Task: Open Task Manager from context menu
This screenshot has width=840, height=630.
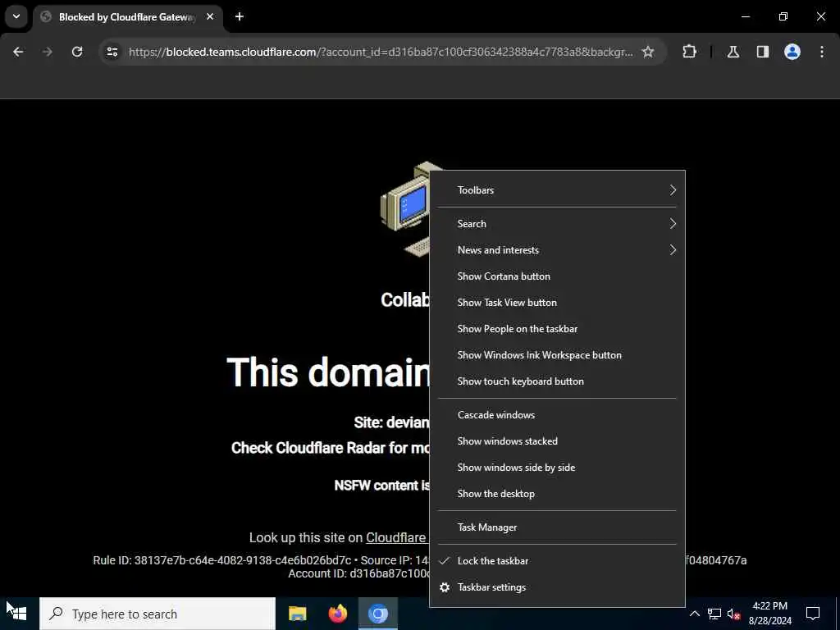Action: [x=557, y=527]
